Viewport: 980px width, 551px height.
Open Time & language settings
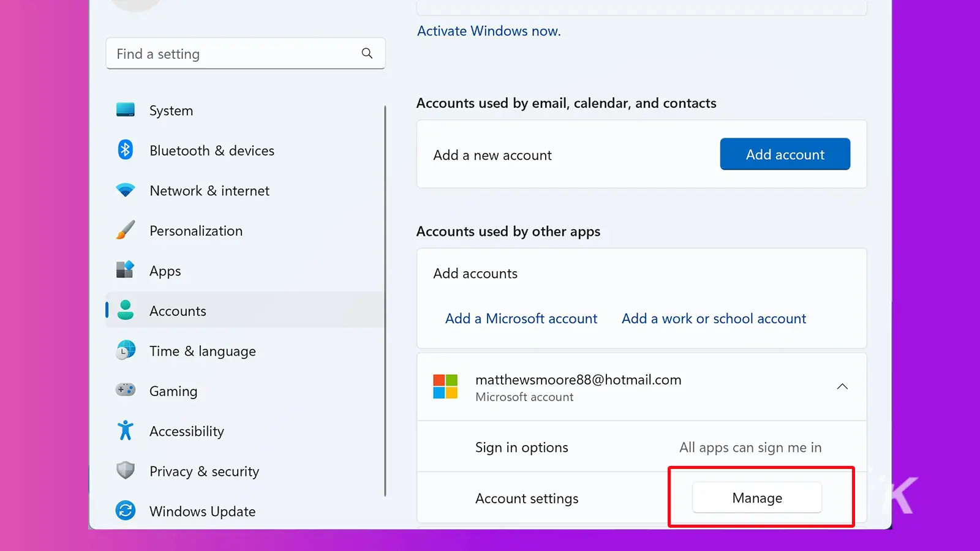coord(245,351)
